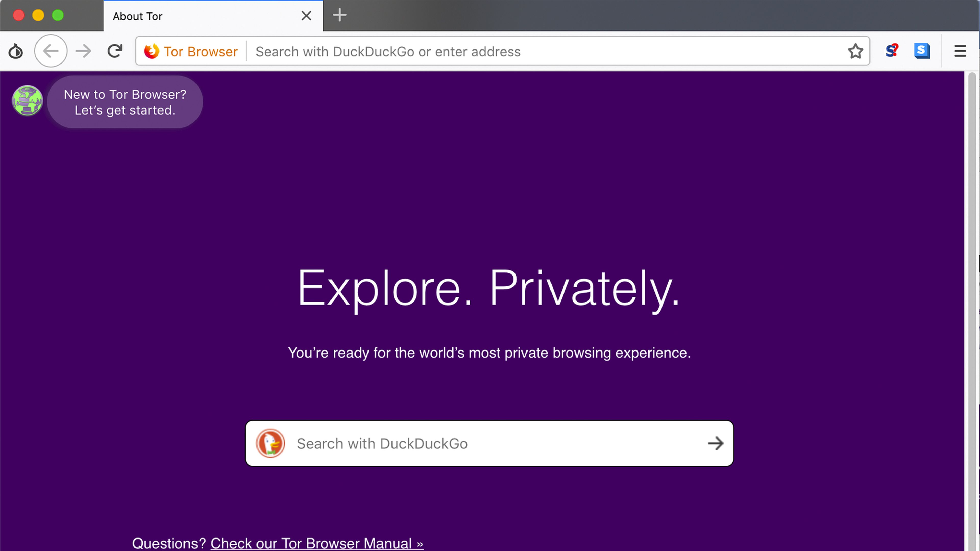Click the green fullscreen window button
Viewport: 980px width, 551px height.
tap(58, 15)
